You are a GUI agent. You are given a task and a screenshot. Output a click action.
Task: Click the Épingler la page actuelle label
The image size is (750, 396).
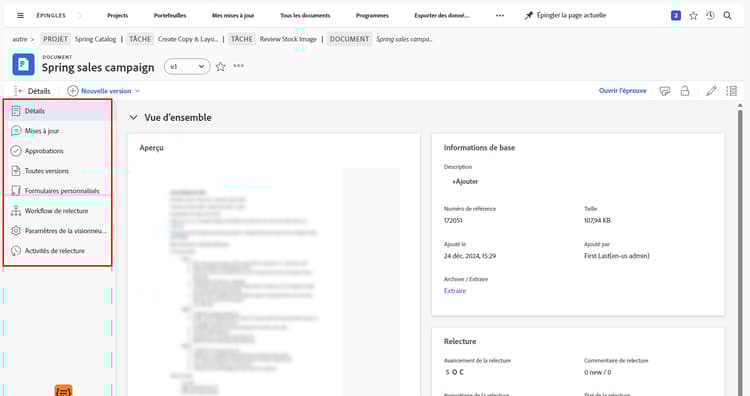[x=571, y=15]
